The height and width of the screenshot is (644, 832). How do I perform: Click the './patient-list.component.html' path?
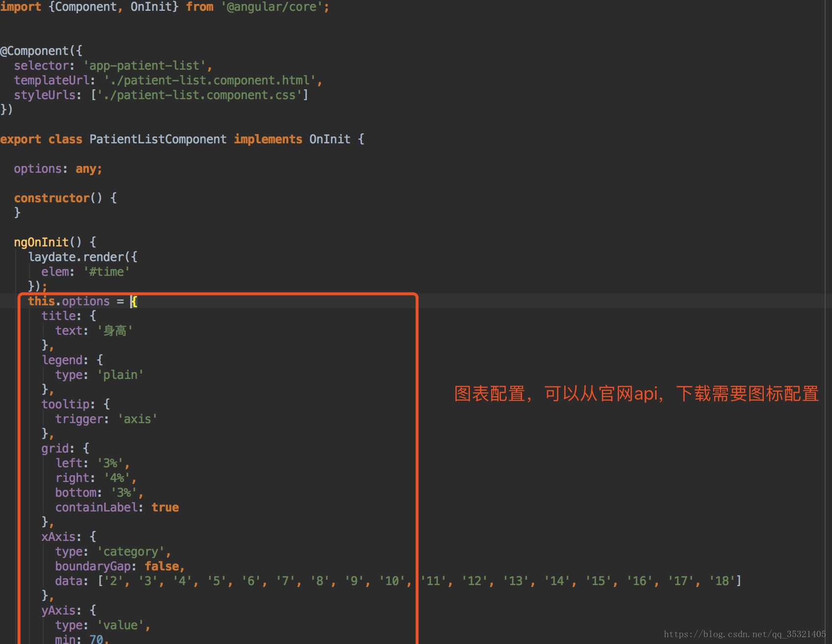coord(210,80)
